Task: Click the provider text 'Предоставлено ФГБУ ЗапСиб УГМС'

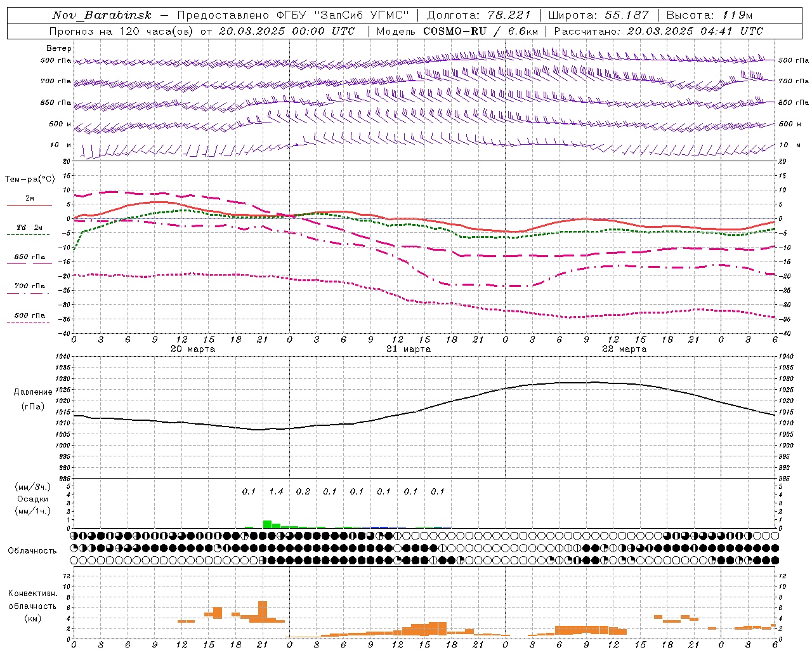Action: point(294,15)
